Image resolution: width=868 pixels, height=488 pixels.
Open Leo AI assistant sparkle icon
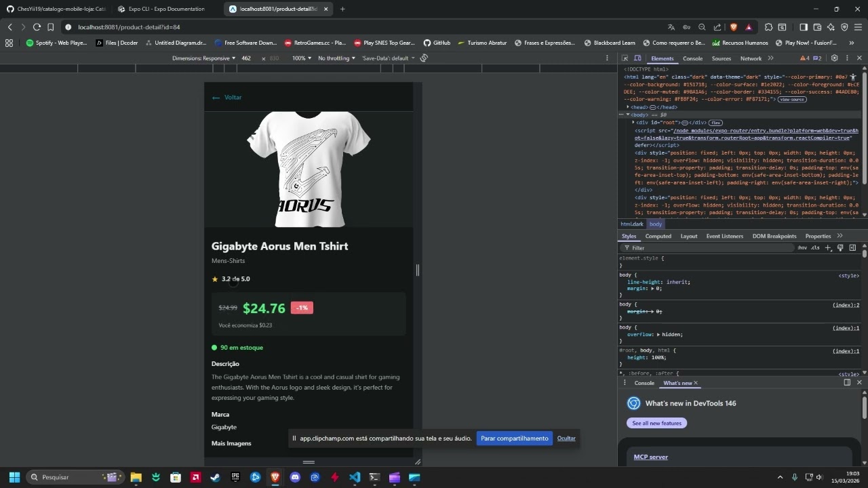point(831,27)
